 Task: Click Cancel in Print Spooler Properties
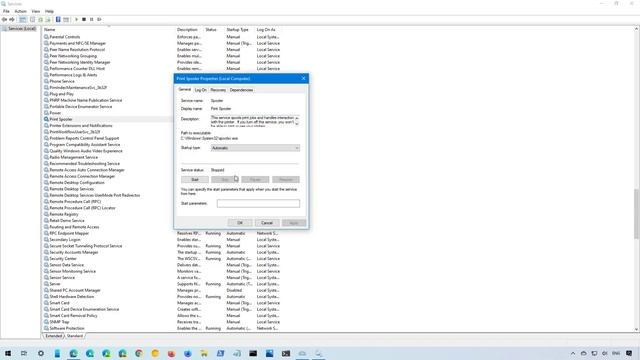267,223
